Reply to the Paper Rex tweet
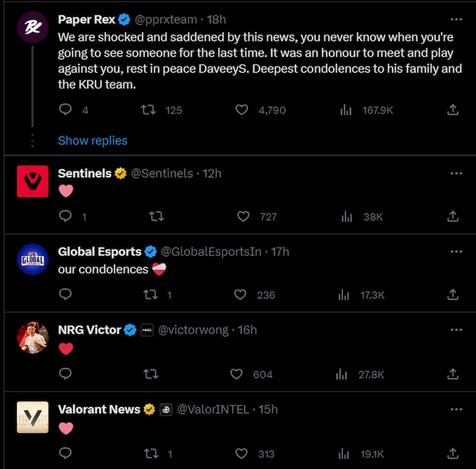This screenshot has height=469, width=476. click(x=65, y=109)
